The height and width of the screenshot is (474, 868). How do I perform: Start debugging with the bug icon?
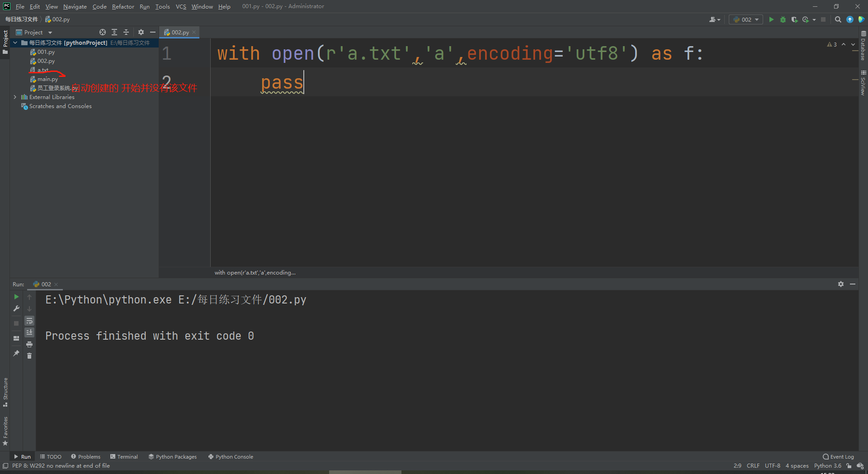[x=783, y=19]
